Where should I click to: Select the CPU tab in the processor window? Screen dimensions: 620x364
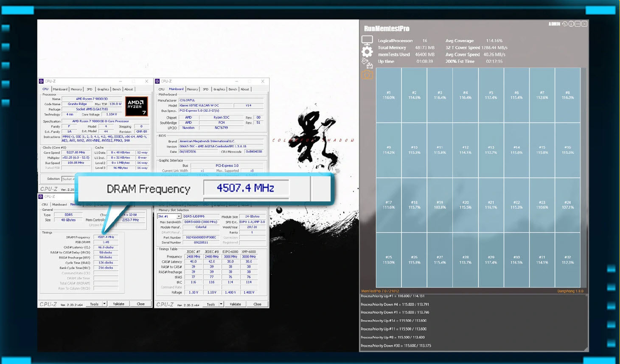click(x=45, y=89)
